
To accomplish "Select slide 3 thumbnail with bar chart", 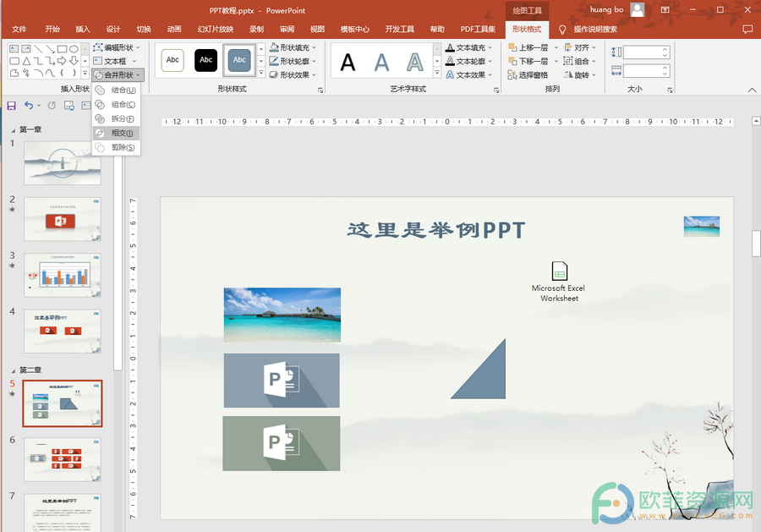I will point(63,275).
